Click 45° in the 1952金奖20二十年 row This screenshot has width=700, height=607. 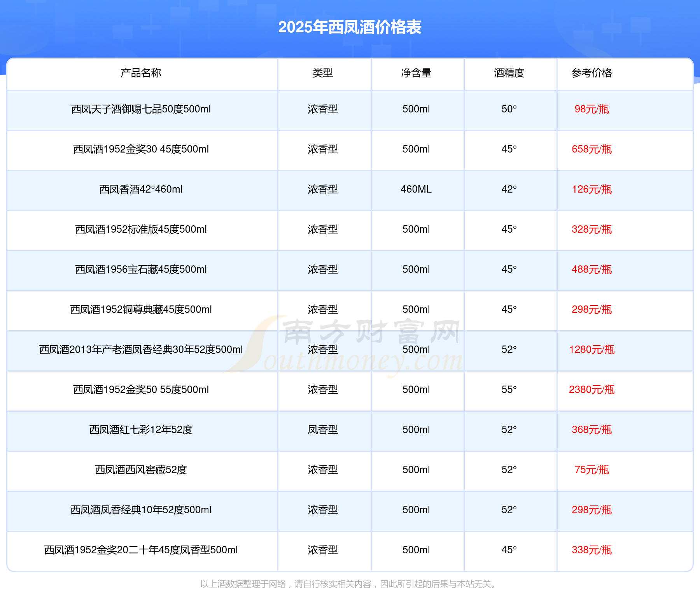pyautogui.click(x=509, y=550)
